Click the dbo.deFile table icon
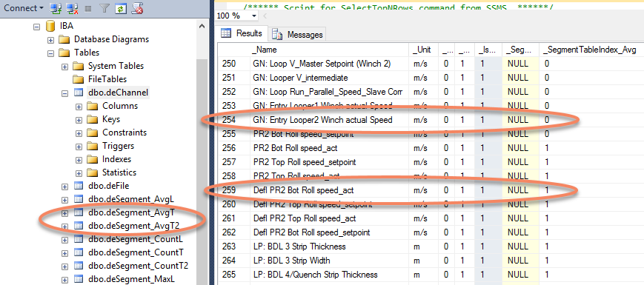Viewport: 644px width, 285px height. (x=79, y=186)
